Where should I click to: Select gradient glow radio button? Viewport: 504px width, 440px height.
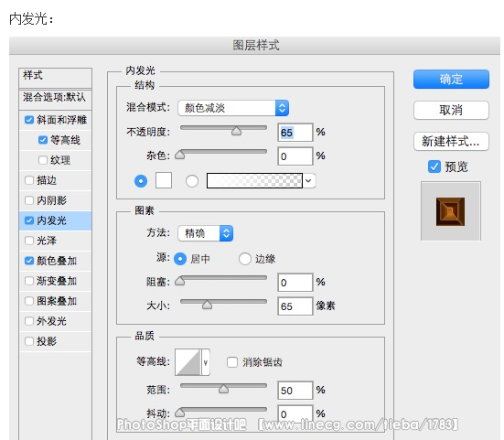click(192, 181)
